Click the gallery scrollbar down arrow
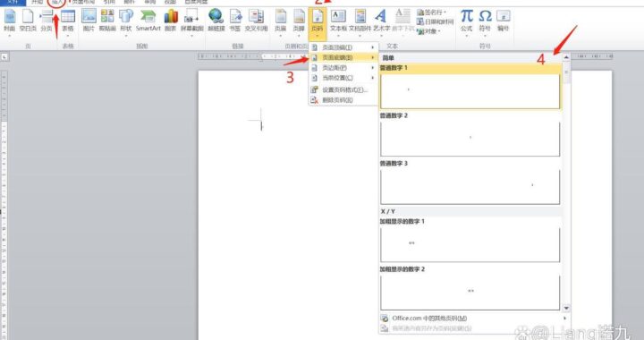This screenshot has width=644, height=340. (x=566, y=308)
